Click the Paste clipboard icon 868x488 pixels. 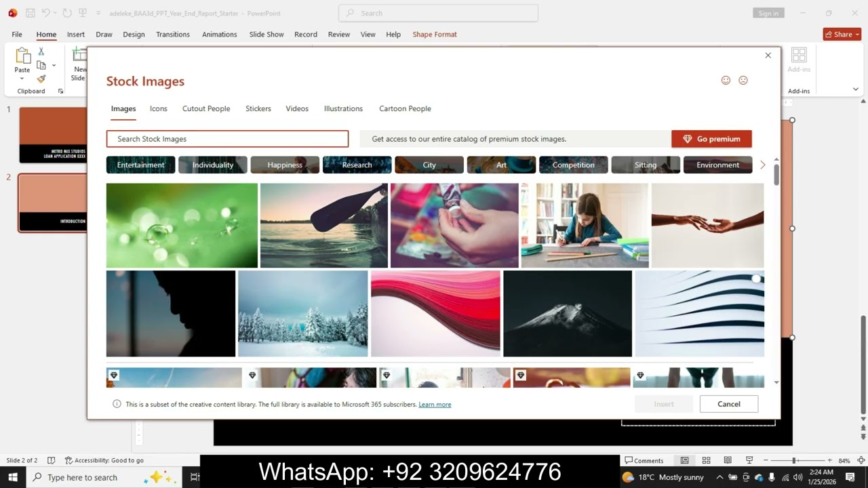(22, 56)
